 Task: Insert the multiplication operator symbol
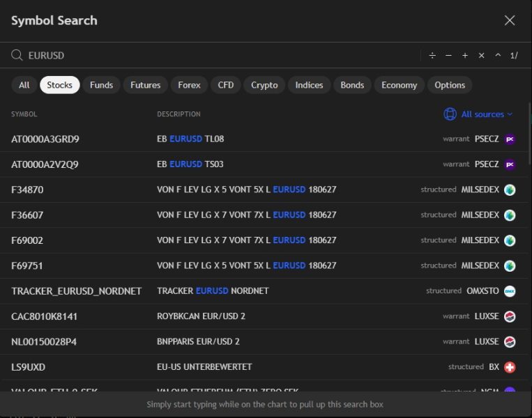tap(481, 55)
